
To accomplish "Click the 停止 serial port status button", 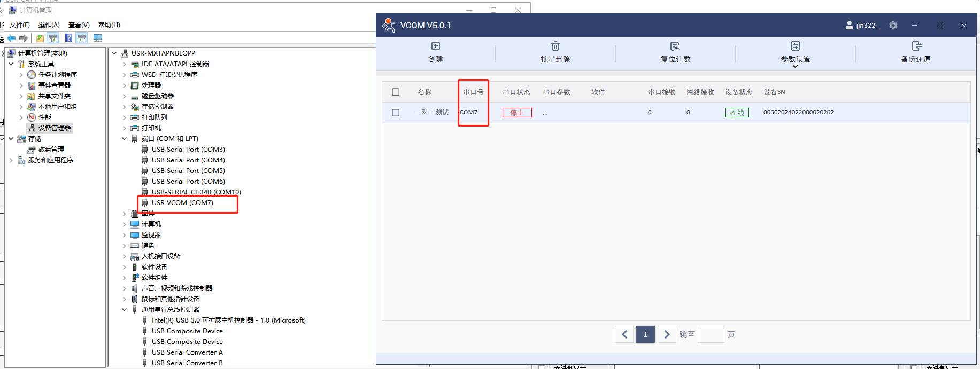I will tap(517, 113).
